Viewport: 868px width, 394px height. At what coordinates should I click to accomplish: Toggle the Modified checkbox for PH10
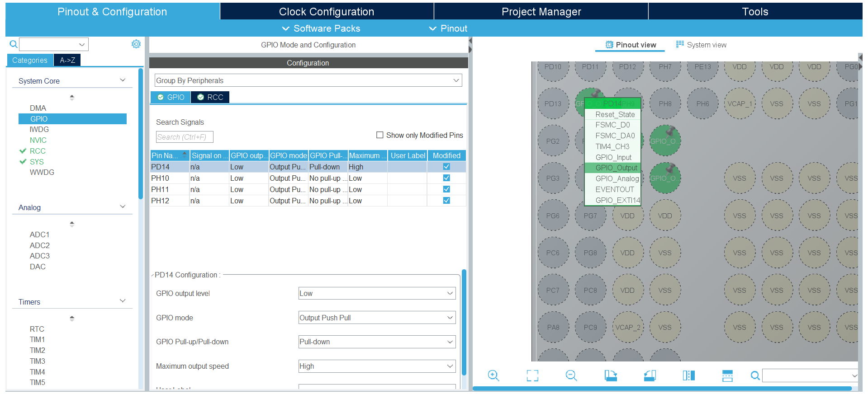pyautogui.click(x=446, y=178)
